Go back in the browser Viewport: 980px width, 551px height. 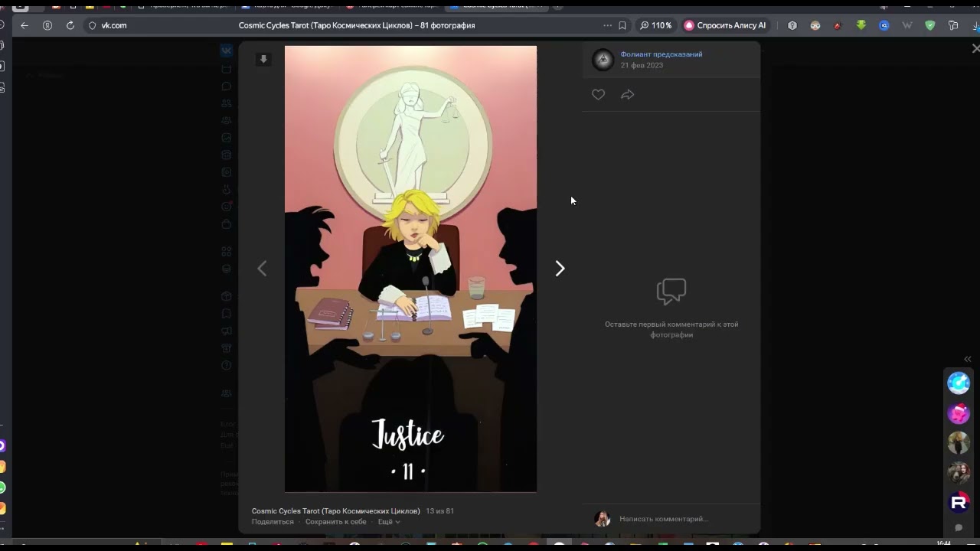pyautogui.click(x=24, y=25)
